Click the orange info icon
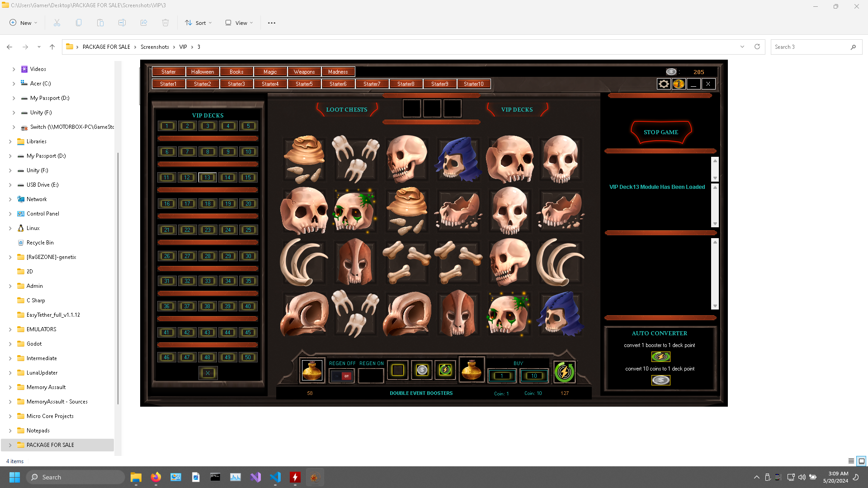868x488 pixels. click(678, 84)
